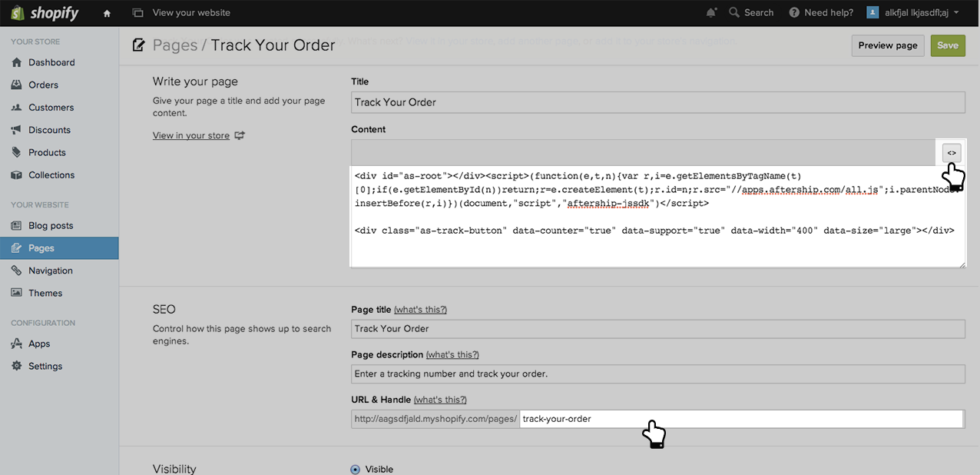The image size is (980, 475).
Task: Open Orders in the sidebar
Action: click(x=43, y=85)
